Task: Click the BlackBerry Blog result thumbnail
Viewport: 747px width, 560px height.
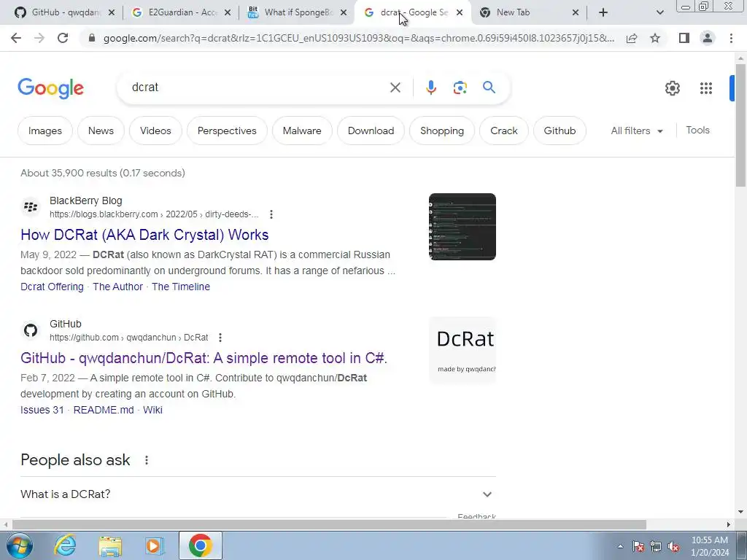Action: [462, 227]
